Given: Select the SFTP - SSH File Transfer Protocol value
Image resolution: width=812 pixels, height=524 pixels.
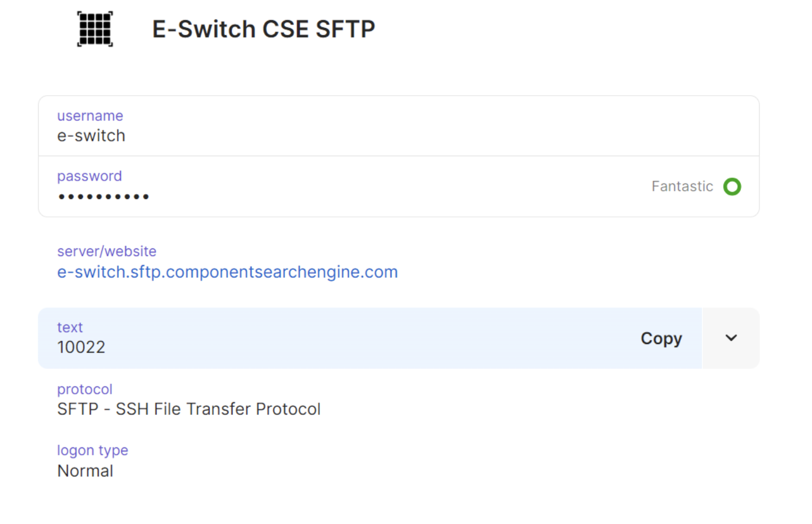Looking at the screenshot, I should [189, 409].
